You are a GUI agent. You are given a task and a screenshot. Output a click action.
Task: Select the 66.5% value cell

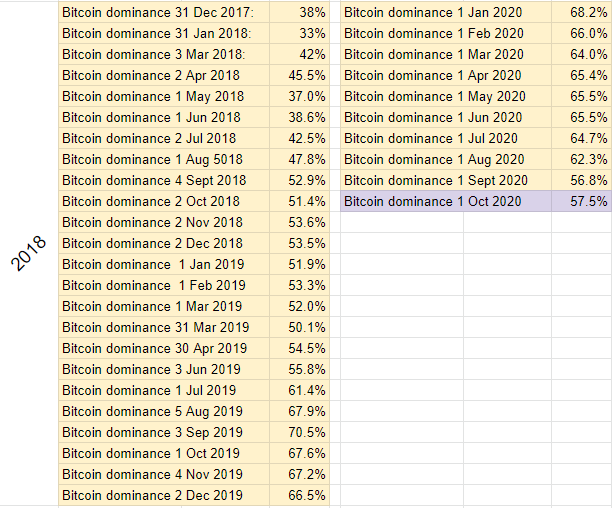pyautogui.click(x=299, y=496)
